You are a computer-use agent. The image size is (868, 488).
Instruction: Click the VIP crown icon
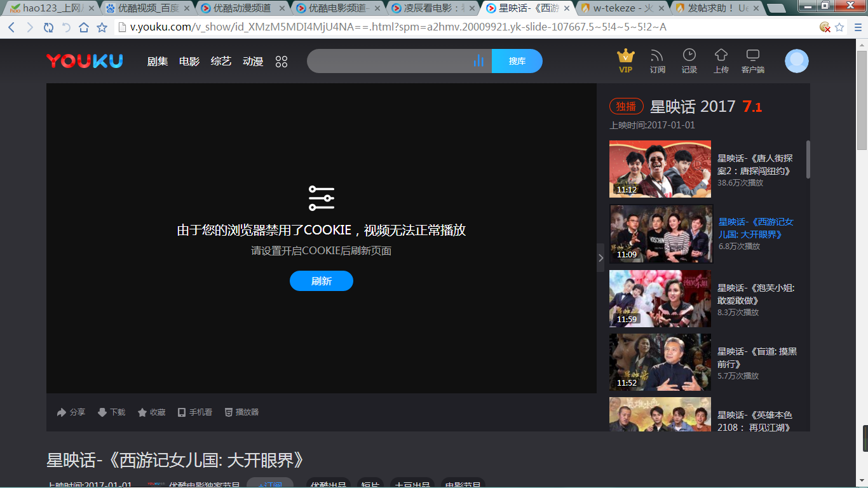coord(625,56)
